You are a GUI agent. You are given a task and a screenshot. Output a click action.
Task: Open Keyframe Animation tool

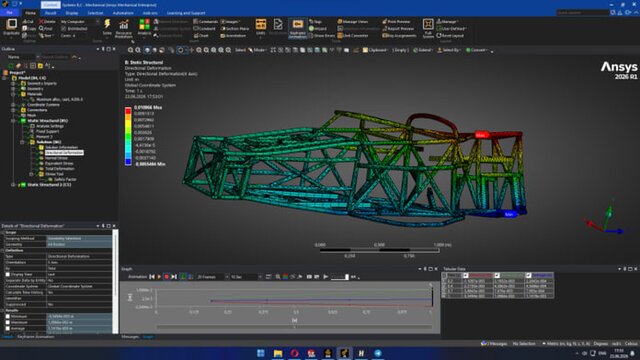pyautogui.click(x=298, y=28)
